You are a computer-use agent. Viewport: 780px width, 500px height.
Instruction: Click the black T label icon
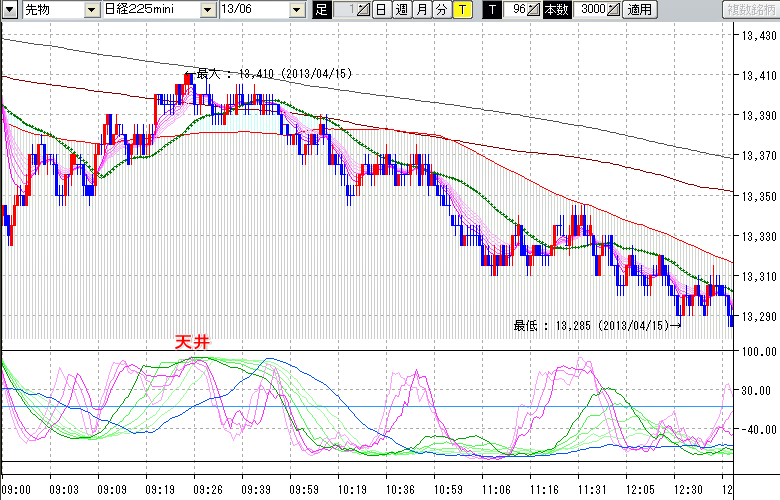491,10
